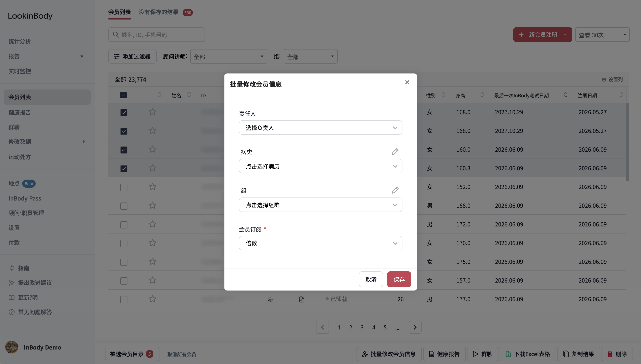Click the report icon in the last row
The image size is (641, 364).
click(x=302, y=299)
